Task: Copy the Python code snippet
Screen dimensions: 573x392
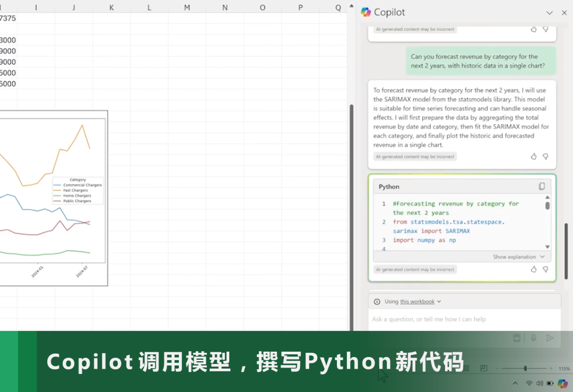Action: pos(542,186)
